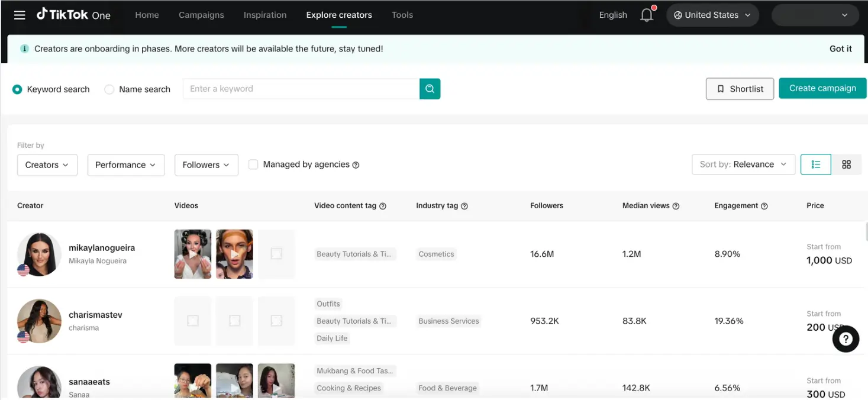The image size is (868, 400).
Task: Play mikaylanogueira's first video thumbnail
Action: click(x=193, y=254)
